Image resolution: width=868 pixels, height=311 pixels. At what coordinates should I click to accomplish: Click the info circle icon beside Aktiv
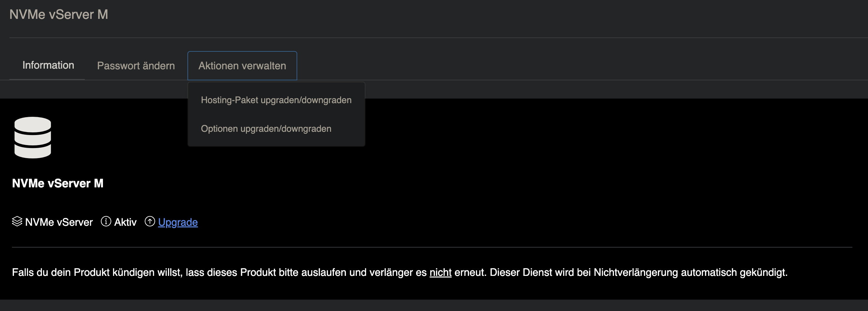[x=106, y=221]
